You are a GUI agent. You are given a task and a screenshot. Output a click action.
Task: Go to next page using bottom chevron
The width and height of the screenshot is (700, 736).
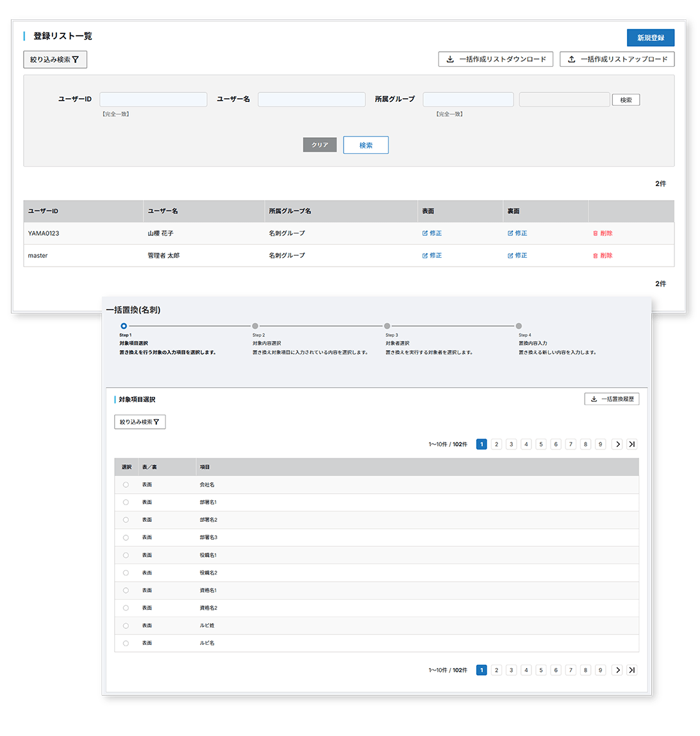click(x=617, y=670)
